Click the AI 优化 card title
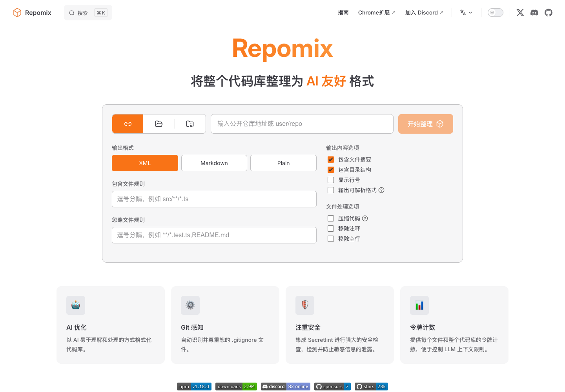The width and height of the screenshot is (565, 392). tap(77, 327)
